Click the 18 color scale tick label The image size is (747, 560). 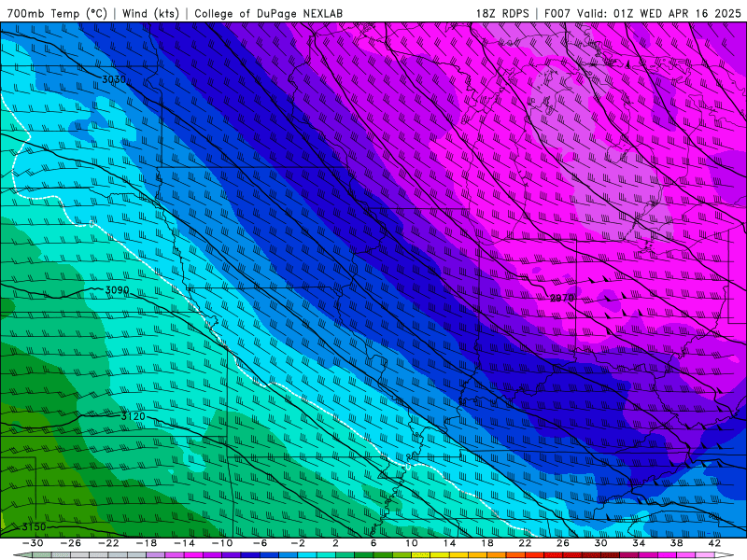[486, 543]
